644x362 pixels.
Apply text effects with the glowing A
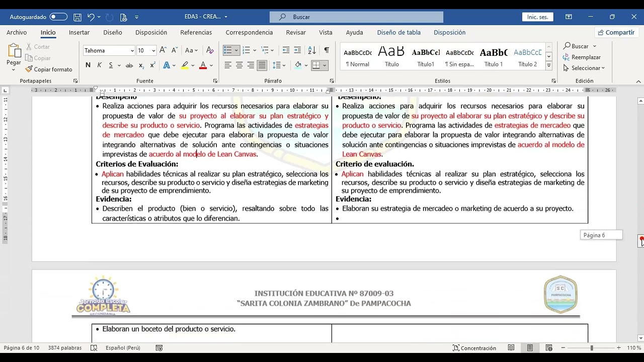click(167, 65)
